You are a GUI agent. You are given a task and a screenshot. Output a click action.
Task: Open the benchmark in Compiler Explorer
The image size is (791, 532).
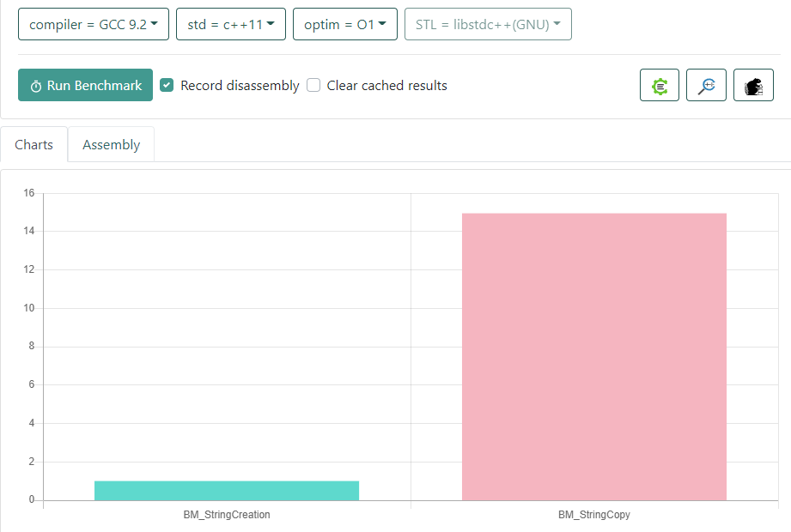click(660, 86)
